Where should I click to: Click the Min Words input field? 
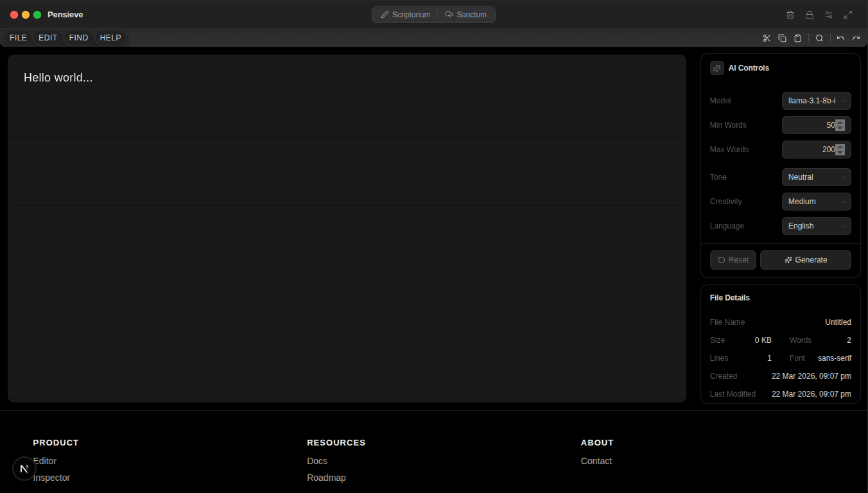tap(817, 125)
